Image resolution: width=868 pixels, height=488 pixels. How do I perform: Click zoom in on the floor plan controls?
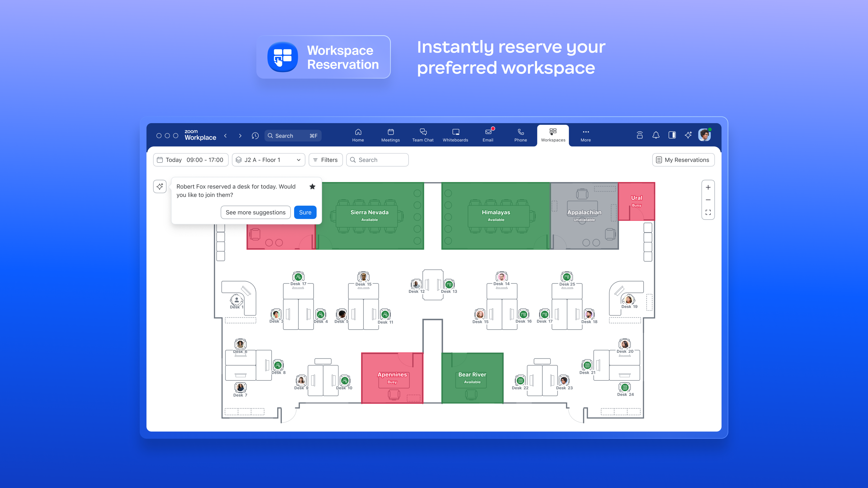[708, 187]
